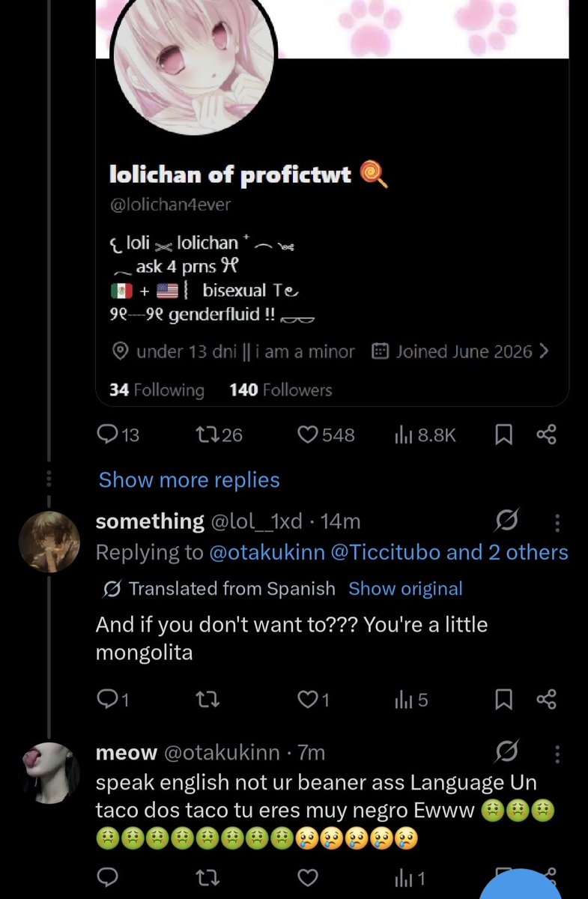
Task: Tap the Grok icon on meow's reply
Action: tap(507, 752)
